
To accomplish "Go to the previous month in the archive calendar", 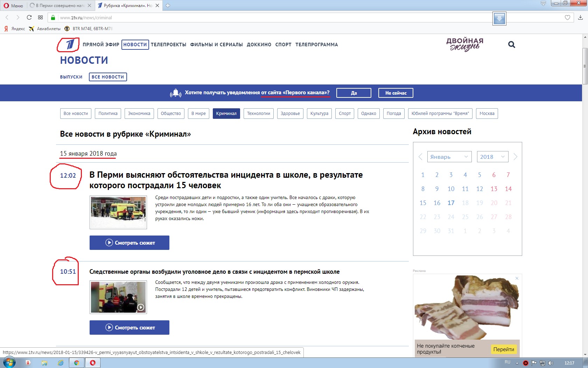I will [x=420, y=157].
